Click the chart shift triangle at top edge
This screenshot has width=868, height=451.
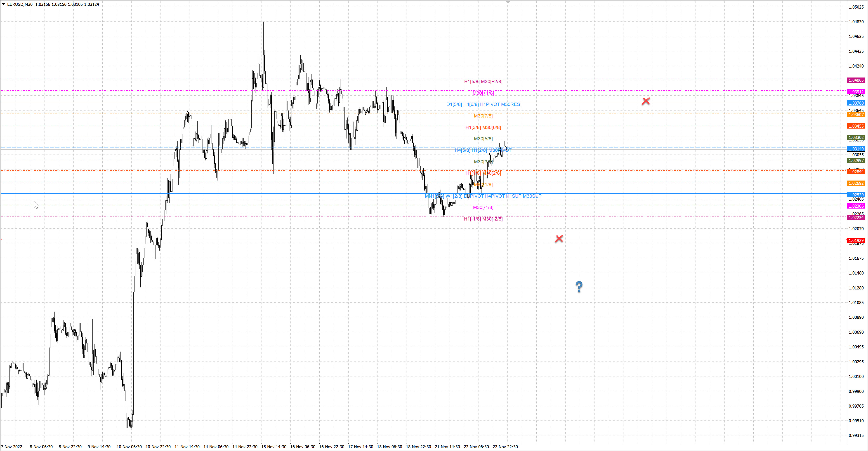[508, 2]
